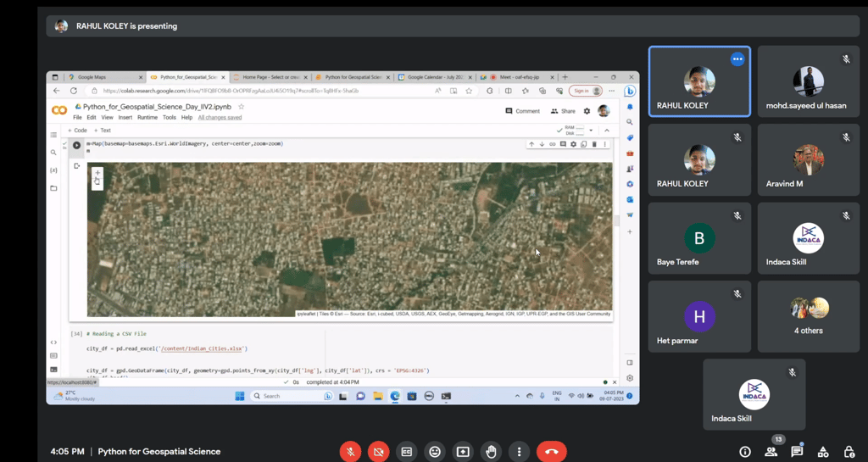Clear the map cell output icon
The image size is (868, 462).
[x=77, y=166]
